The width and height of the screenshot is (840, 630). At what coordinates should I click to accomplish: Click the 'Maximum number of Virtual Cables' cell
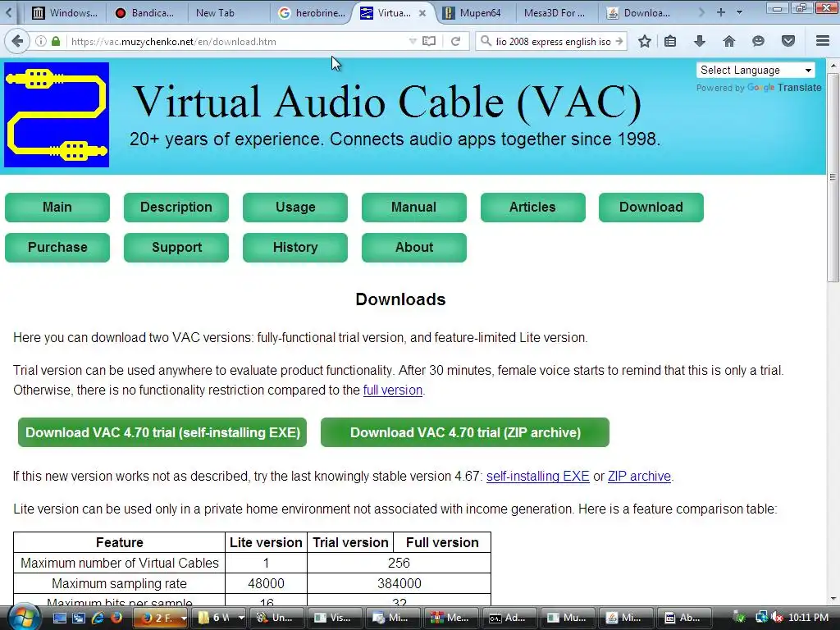[x=120, y=563]
